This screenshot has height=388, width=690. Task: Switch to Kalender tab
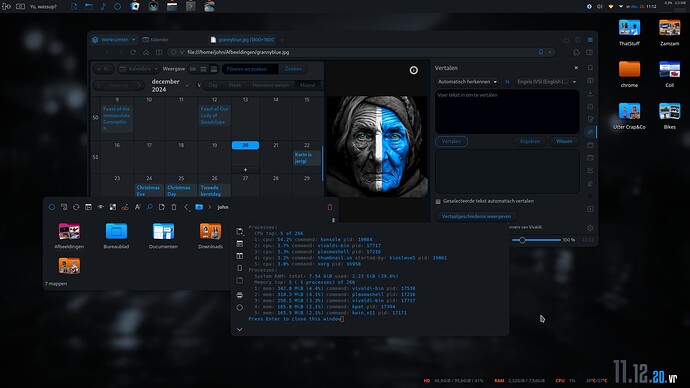pos(155,40)
